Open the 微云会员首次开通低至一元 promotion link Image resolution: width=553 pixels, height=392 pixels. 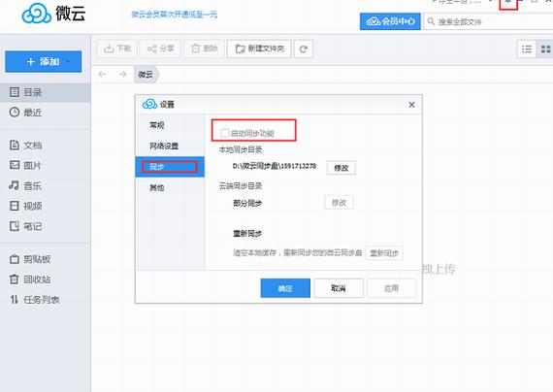[175, 15]
